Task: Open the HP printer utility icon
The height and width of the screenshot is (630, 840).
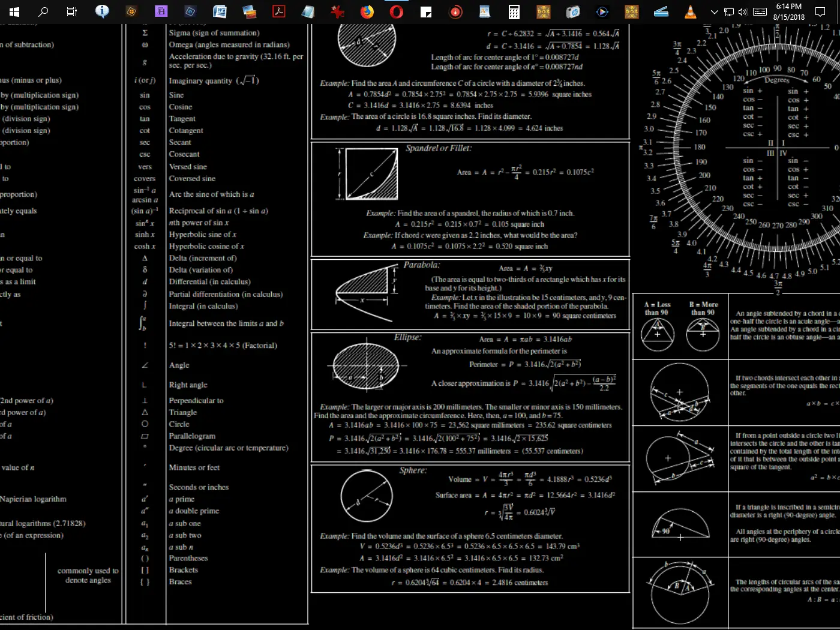Action: [x=573, y=12]
